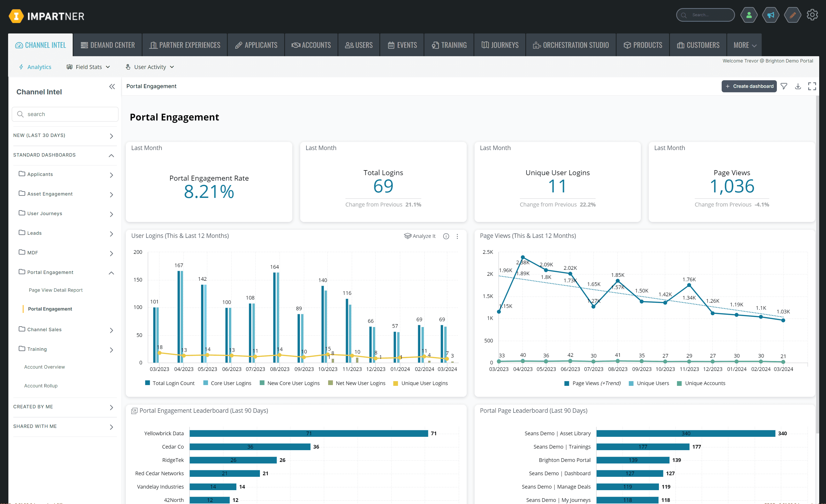Click the Channel Sales folder icon
Viewport: 826px width, 504px height.
[22, 329]
